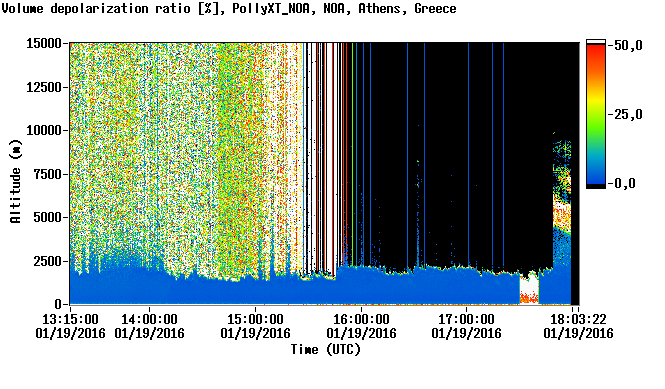Click the 2500 altitude tick label
This screenshot has height=389, width=665.
(x=48, y=261)
